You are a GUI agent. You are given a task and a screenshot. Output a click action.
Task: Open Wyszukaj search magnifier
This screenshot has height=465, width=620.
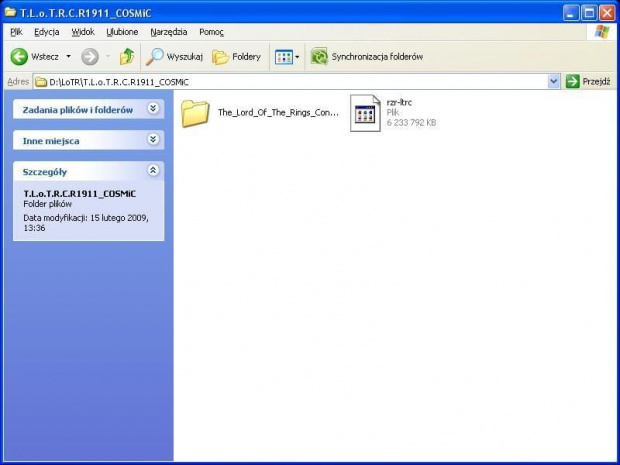(174, 57)
